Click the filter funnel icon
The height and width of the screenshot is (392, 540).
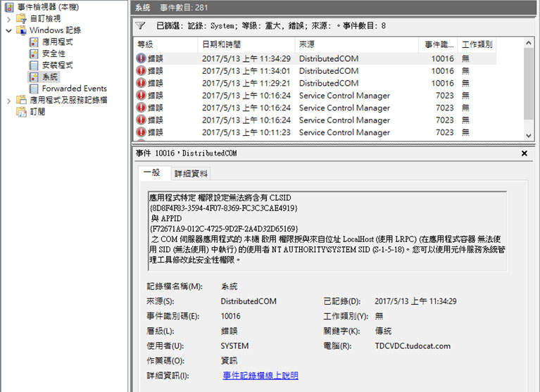tap(140, 25)
